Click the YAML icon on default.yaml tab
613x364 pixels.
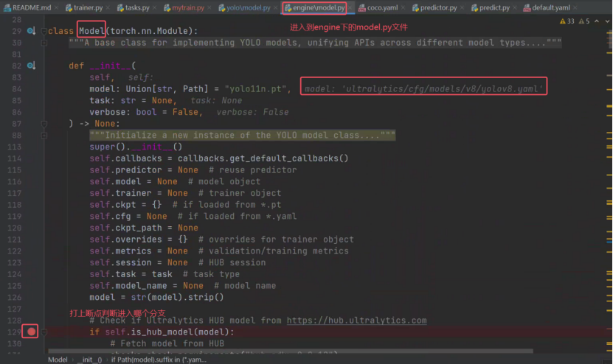[x=527, y=8]
